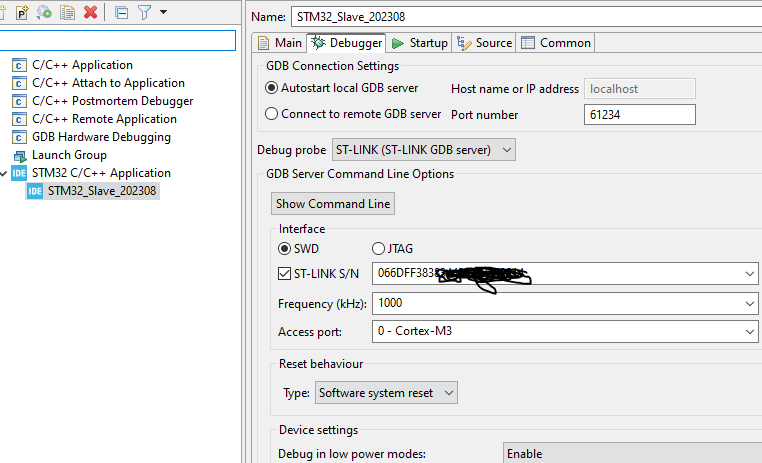
Task: Click the STM32 C/C++ Application IDE icon
Action: 19,173
